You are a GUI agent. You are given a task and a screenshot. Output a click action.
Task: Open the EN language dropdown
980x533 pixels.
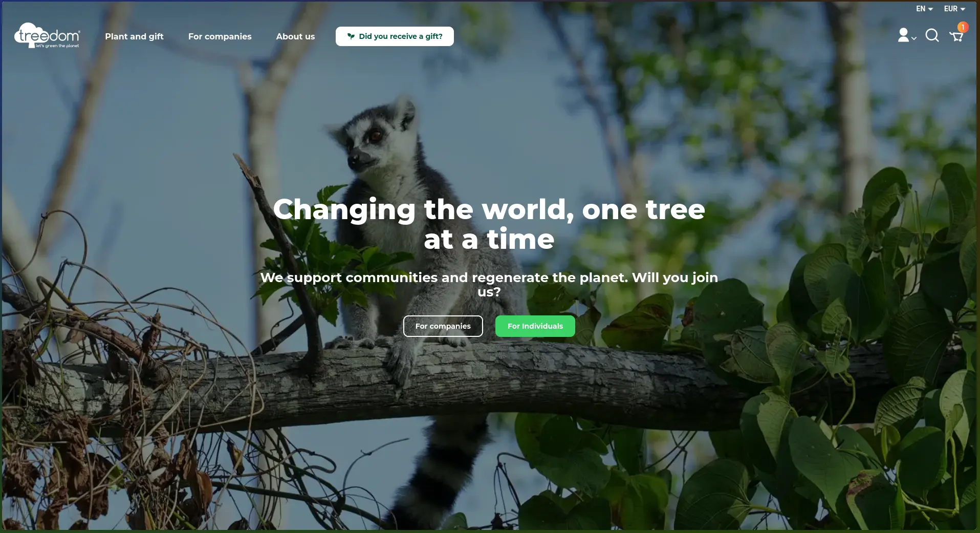click(x=924, y=9)
